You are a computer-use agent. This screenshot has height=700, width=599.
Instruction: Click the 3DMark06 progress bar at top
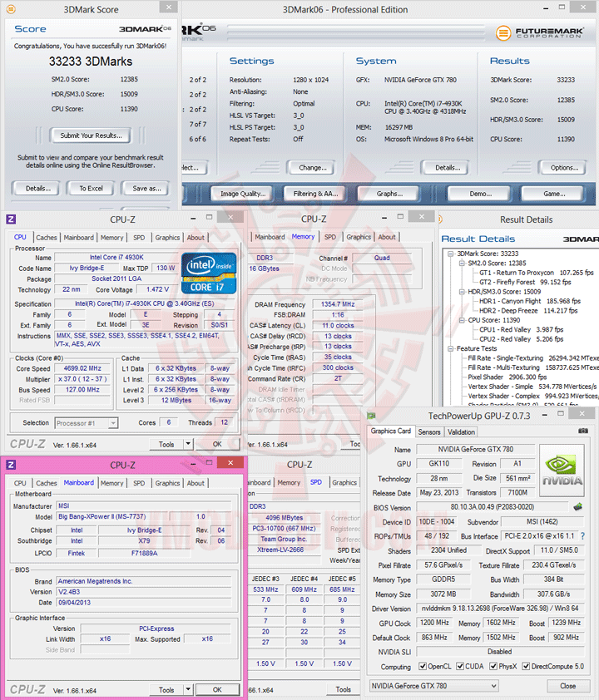355,32
